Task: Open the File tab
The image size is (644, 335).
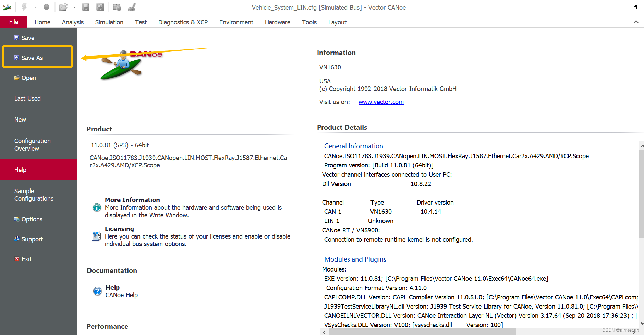Action: tap(14, 22)
